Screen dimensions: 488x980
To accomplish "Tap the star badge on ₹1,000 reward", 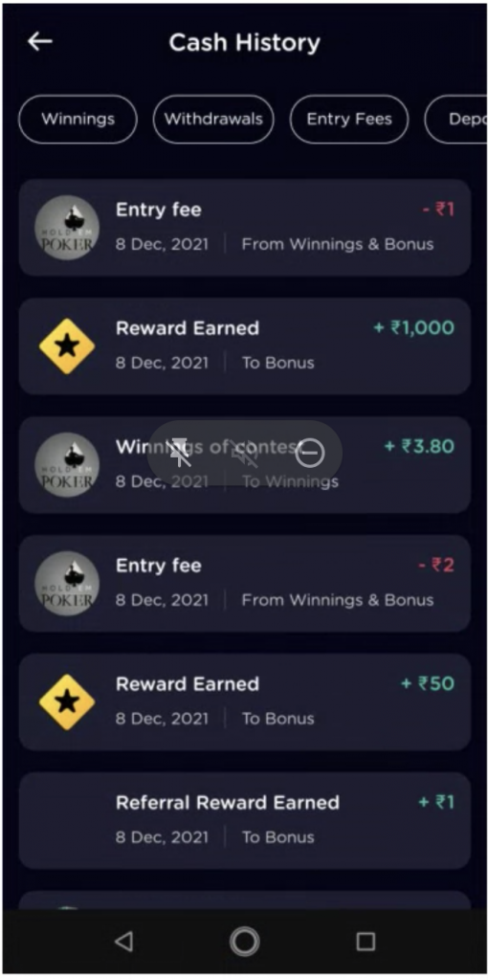I will coord(67,345).
